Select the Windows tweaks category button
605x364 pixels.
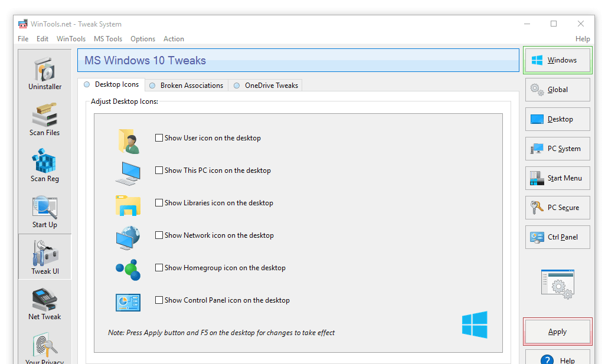(x=558, y=60)
